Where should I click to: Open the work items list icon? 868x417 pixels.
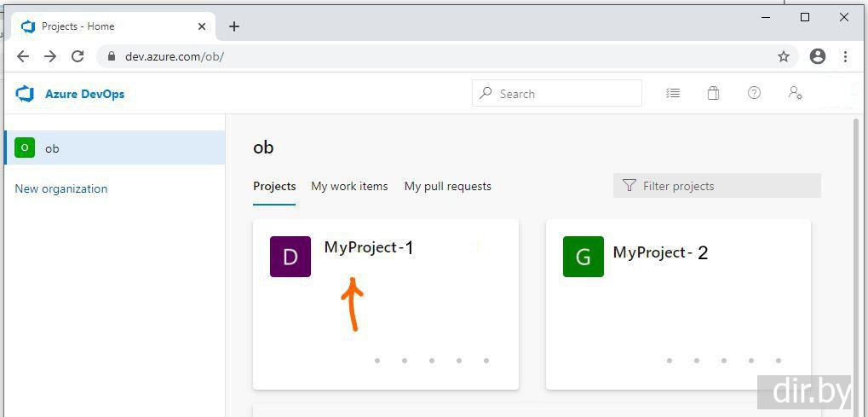(673, 94)
